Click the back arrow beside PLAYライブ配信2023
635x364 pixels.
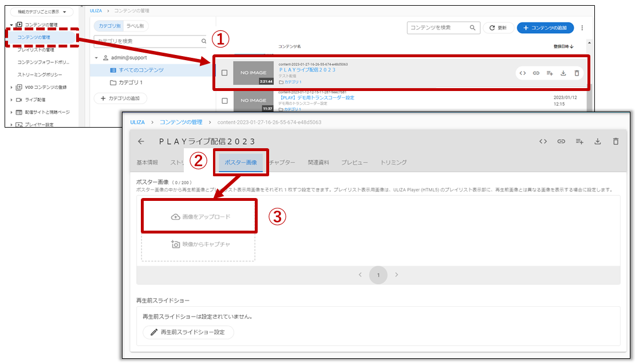pos(141,141)
